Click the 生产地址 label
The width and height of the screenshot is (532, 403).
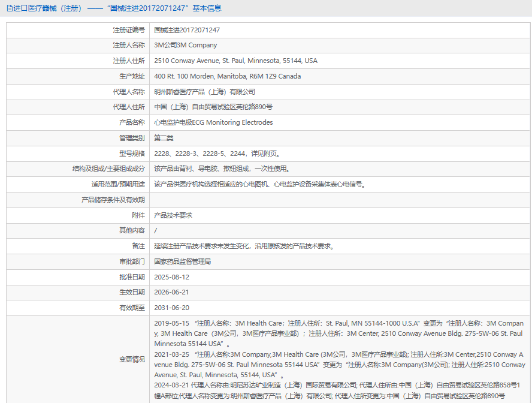pos(132,76)
